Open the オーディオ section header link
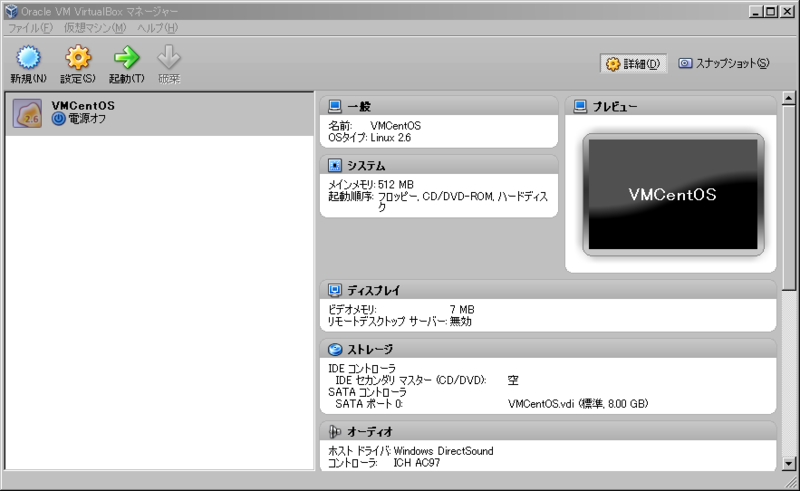The height and width of the screenshot is (491, 800). pos(370,432)
